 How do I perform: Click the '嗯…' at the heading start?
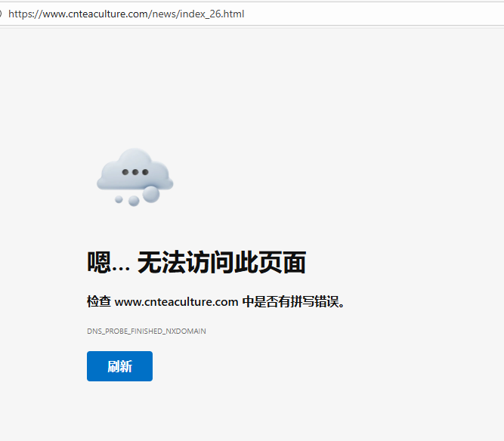(108, 263)
